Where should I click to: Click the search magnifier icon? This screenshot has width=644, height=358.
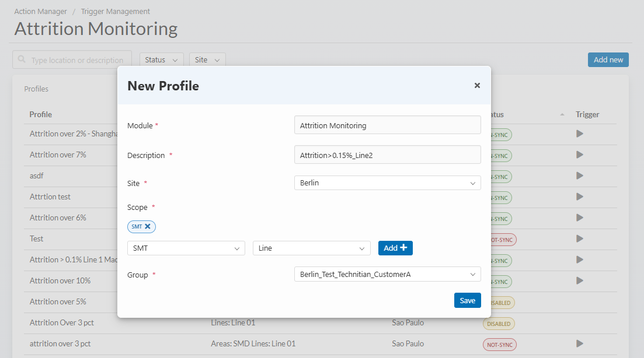22,59
